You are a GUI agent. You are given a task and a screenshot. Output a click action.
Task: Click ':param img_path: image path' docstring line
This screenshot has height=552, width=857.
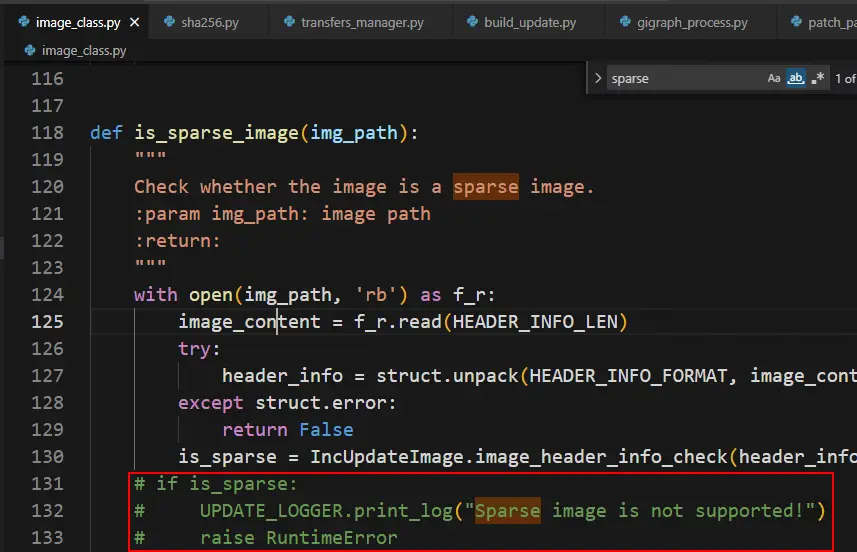(x=283, y=214)
